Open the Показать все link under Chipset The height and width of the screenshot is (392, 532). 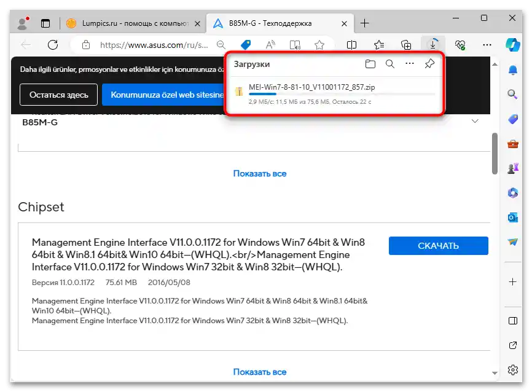[259, 372]
